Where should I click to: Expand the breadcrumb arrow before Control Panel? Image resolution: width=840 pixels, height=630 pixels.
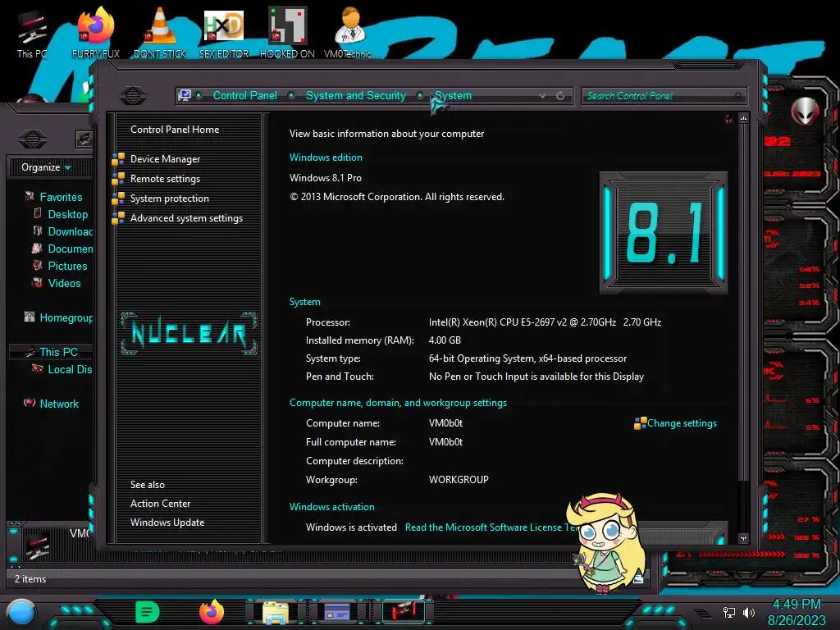tap(199, 95)
